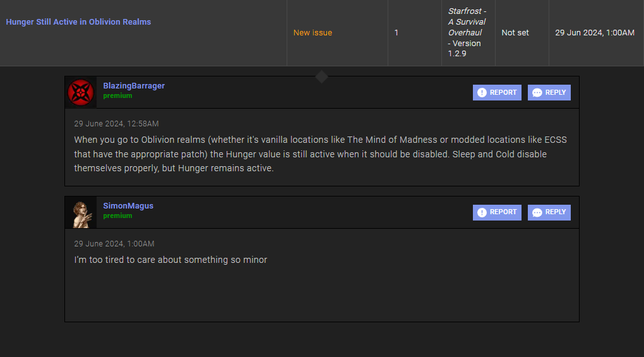644x357 pixels.
Task: Reply to BlazingBarrager's comment
Action: (x=549, y=92)
